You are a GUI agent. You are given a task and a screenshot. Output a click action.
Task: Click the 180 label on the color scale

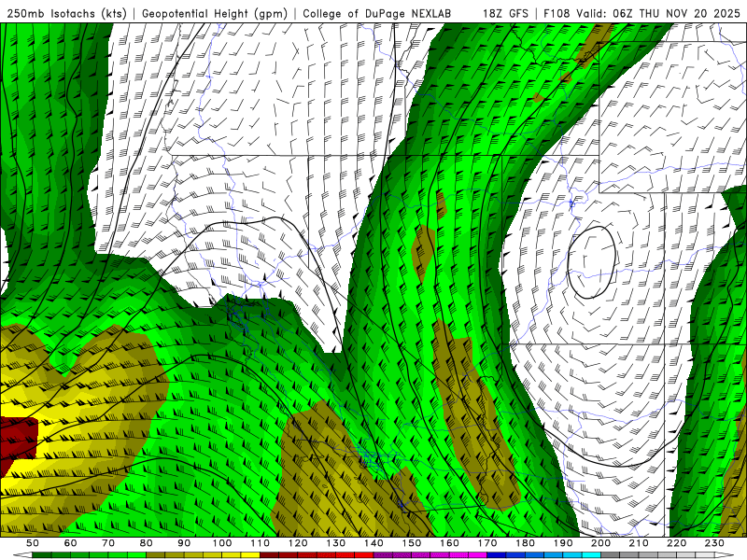(525, 543)
